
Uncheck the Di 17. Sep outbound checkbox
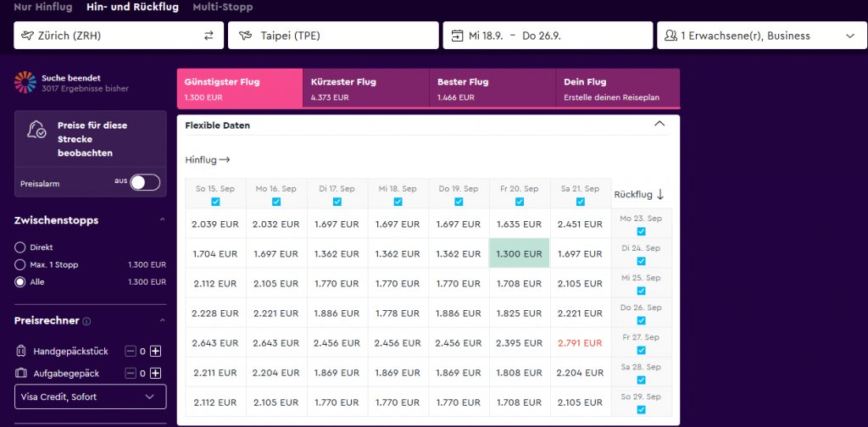tap(337, 202)
